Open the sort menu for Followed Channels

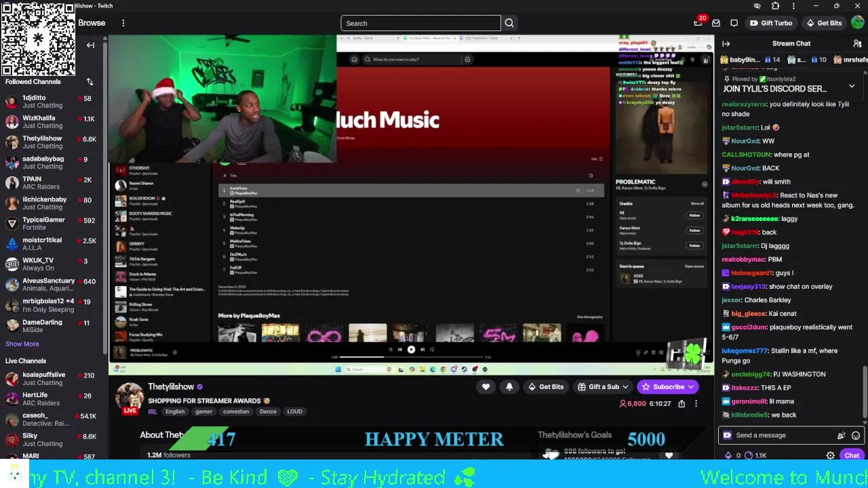click(90, 81)
